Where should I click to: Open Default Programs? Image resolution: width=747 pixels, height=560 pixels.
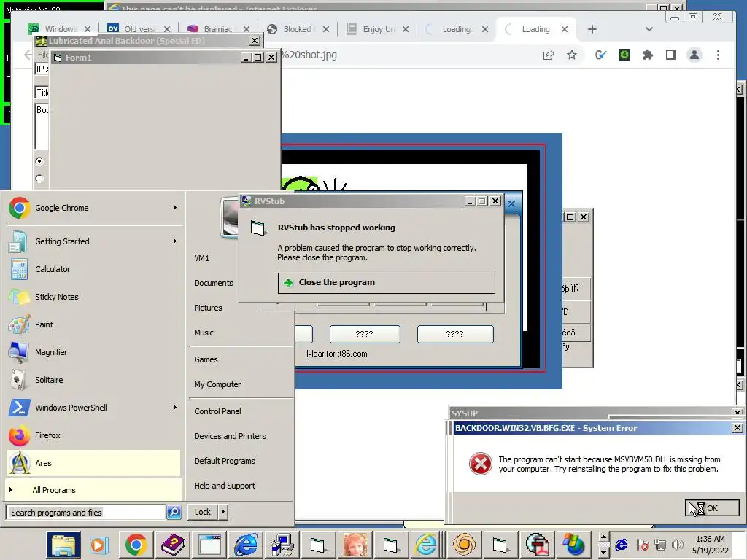pos(225,461)
